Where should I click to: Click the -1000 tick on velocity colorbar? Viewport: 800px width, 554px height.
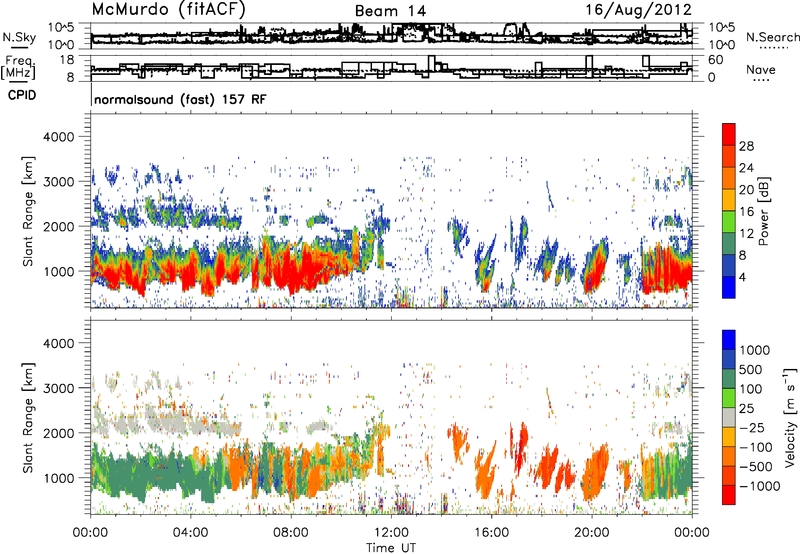(x=760, y=486)
